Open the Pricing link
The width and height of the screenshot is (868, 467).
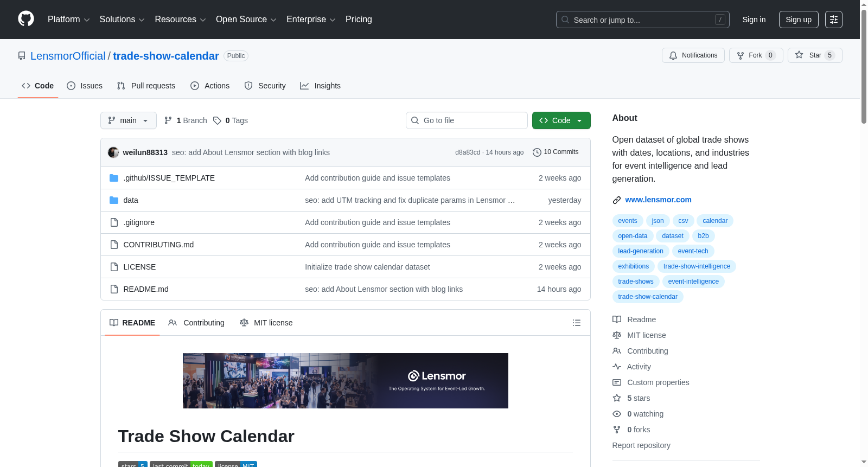coord(359,20)
